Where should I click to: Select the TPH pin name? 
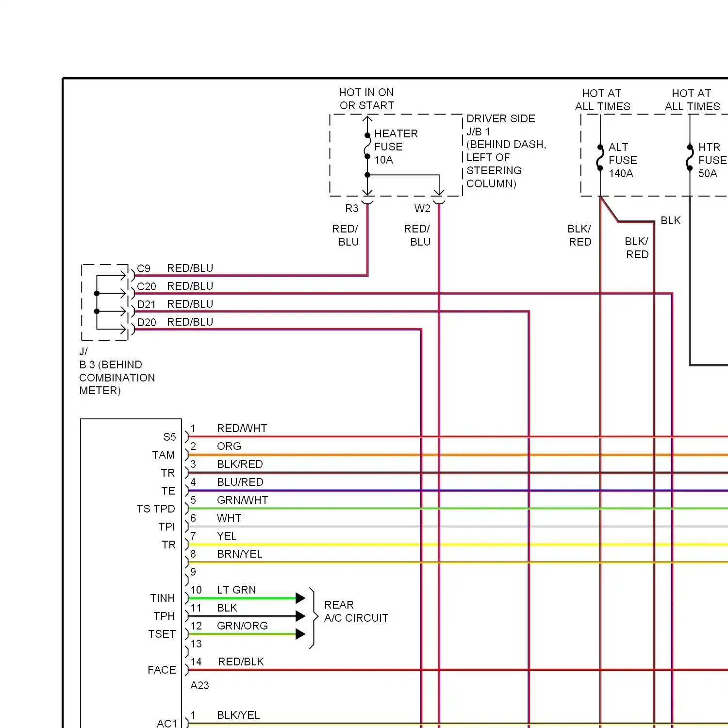point(164,616)
